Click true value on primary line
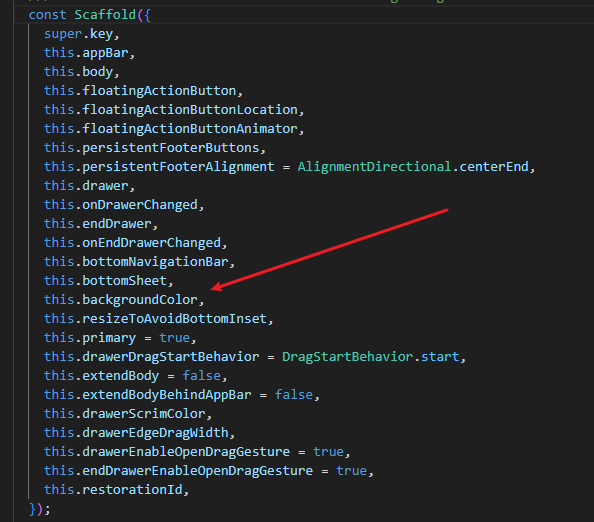The width and height of the screenshot is (594, 522). tap(175, 338)
